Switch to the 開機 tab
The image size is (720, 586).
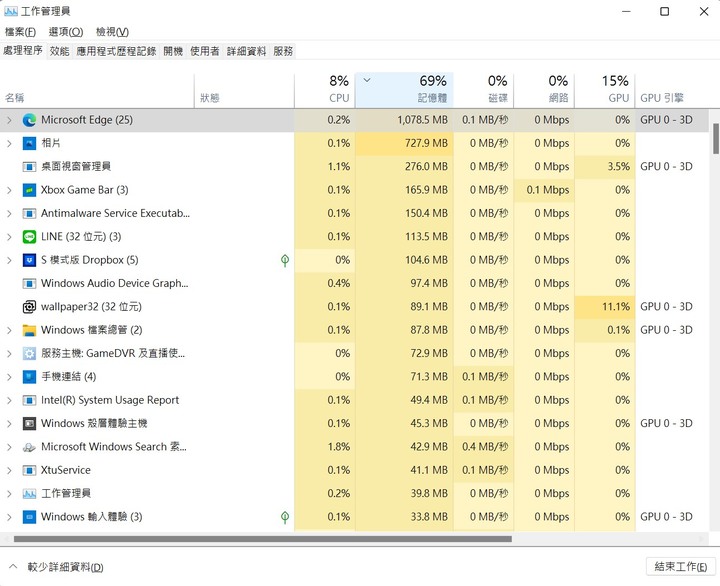[173, 51]
